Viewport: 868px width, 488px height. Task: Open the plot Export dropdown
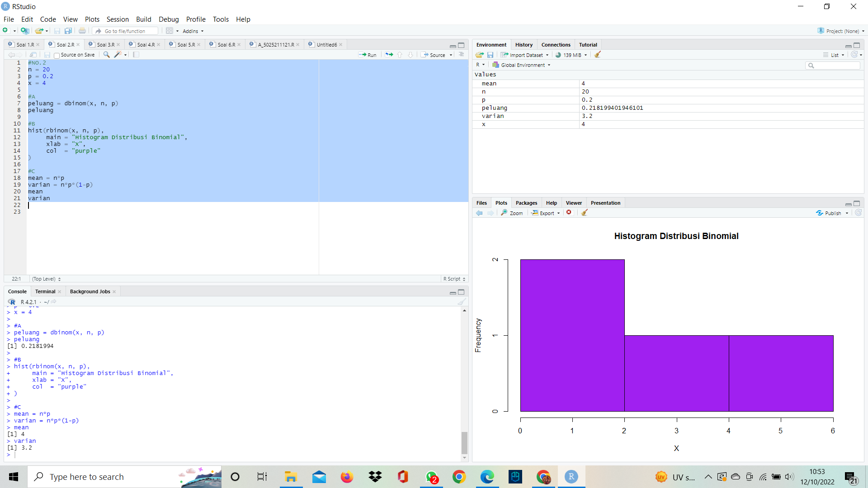coord(546,213)
